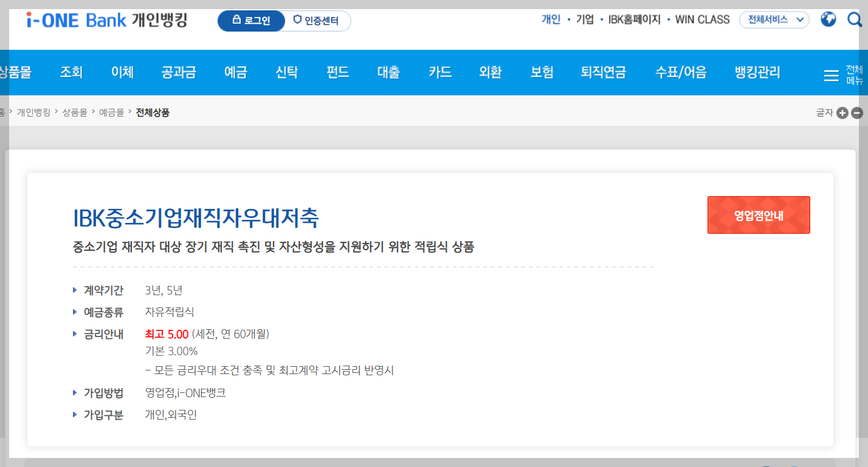This screenshot has width=868, height=467.
Task: Open the 전체서비스 dropdown
Action: pos(774,19)
